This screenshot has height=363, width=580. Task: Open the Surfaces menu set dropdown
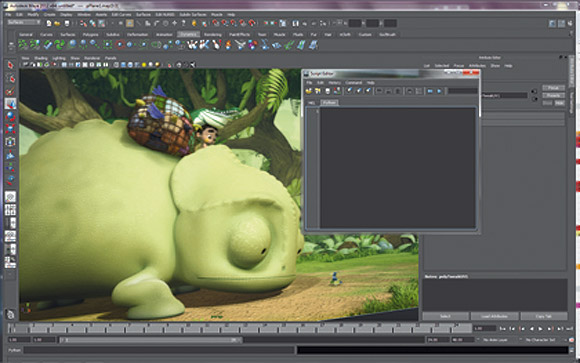tap(24, 23)
